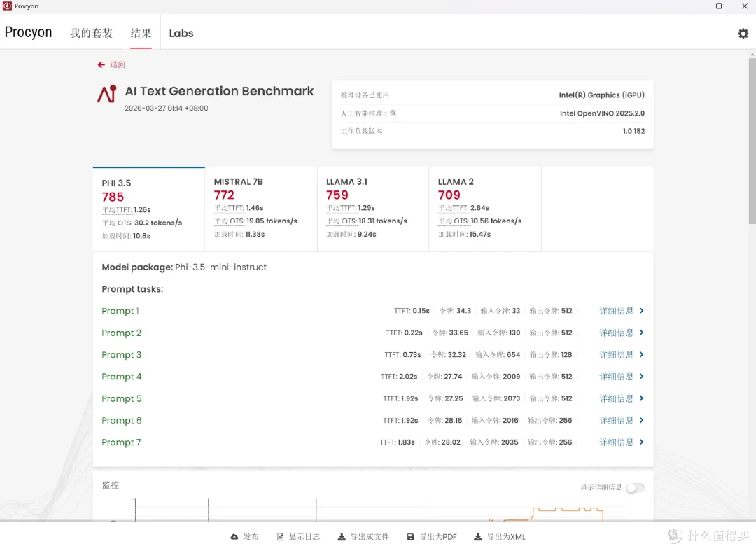Open Prompt 7 详细信息 link
The image size is (756, 551).
[616, 442]
